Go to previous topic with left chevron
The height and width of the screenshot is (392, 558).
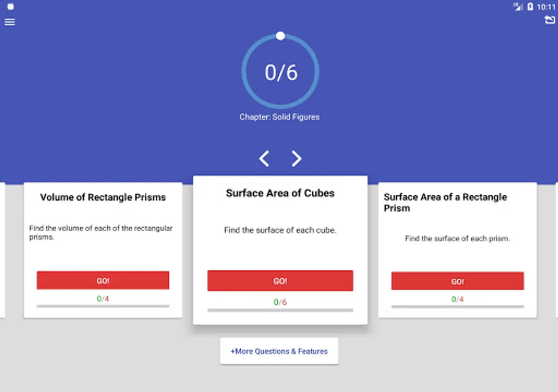point(264,159)
